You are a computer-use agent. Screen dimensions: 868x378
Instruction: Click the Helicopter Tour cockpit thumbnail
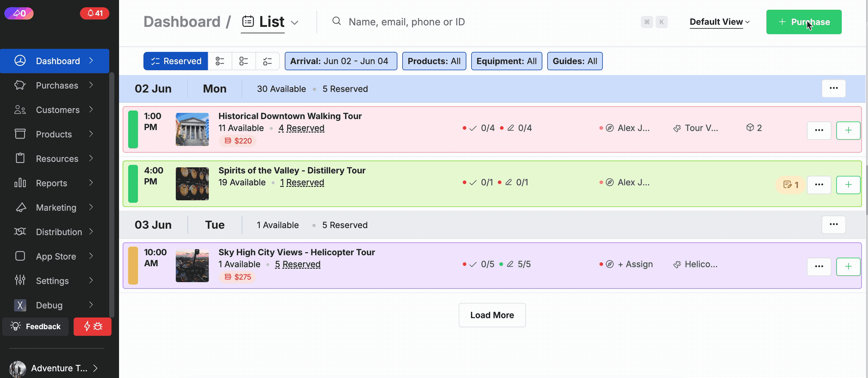coord(192,266)
